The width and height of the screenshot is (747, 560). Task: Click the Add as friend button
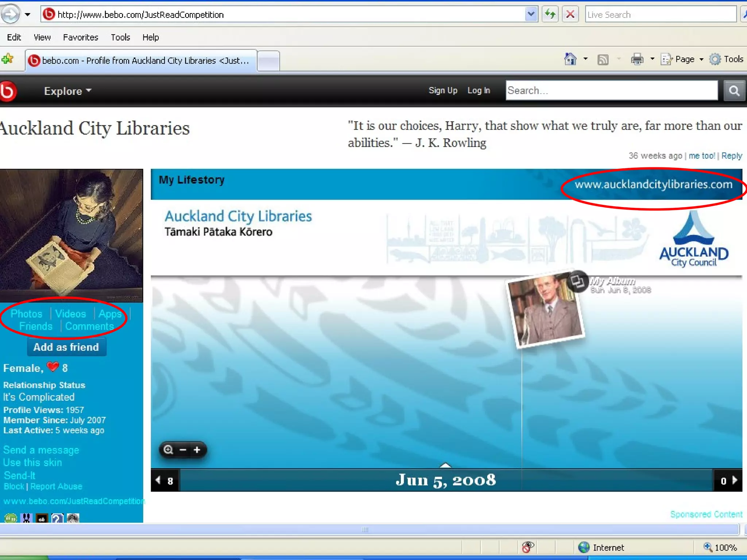click(66, 347)
